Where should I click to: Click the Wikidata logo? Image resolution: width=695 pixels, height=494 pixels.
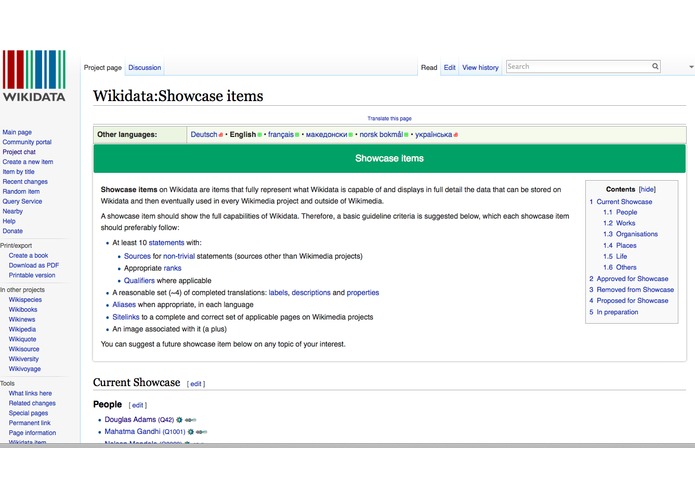tap(34, 76)
